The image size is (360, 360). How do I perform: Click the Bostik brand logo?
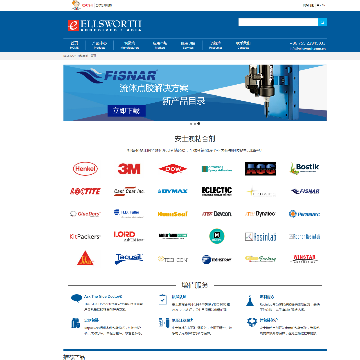(x=304, y=168)
